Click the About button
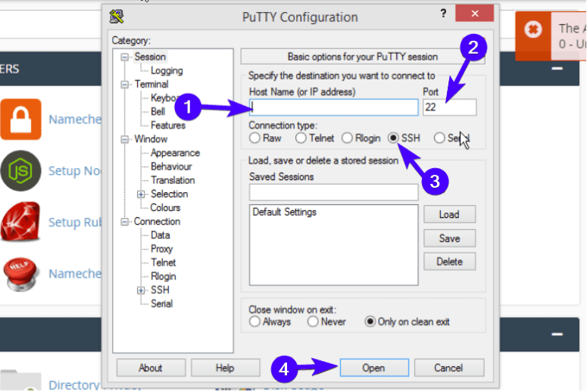Image resolution: width=587 pixels, height=392 pixels. point(151,368)
